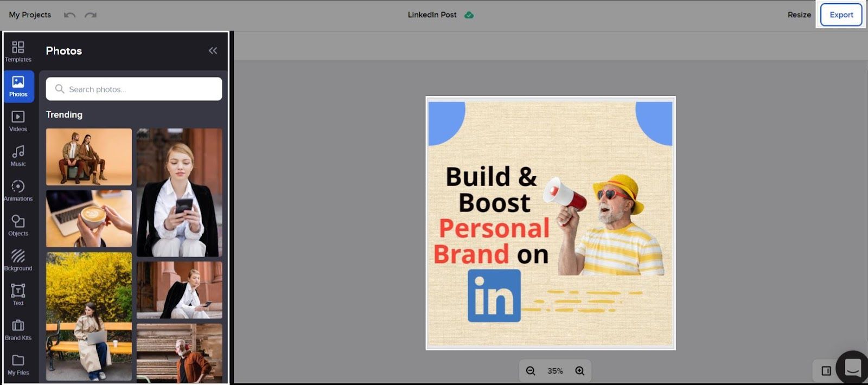The width and height of the screenshot is (868, 385).
Task: Click the redo arrow
Action: click(x=91, y=15)
